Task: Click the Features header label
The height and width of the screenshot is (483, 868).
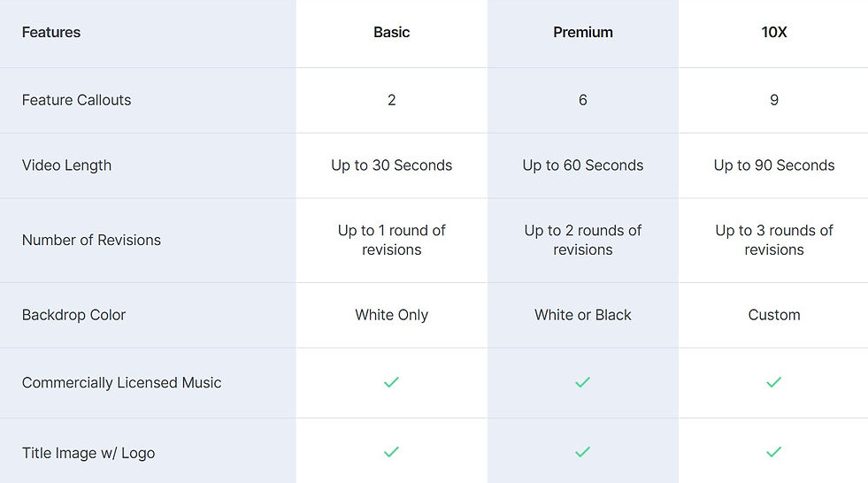Action: coord(51,33)
